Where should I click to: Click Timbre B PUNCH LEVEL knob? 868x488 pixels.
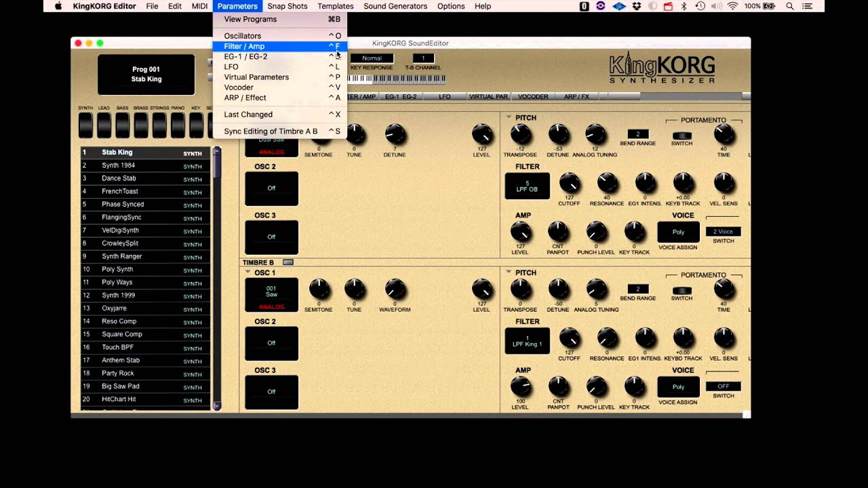[596, 387]
